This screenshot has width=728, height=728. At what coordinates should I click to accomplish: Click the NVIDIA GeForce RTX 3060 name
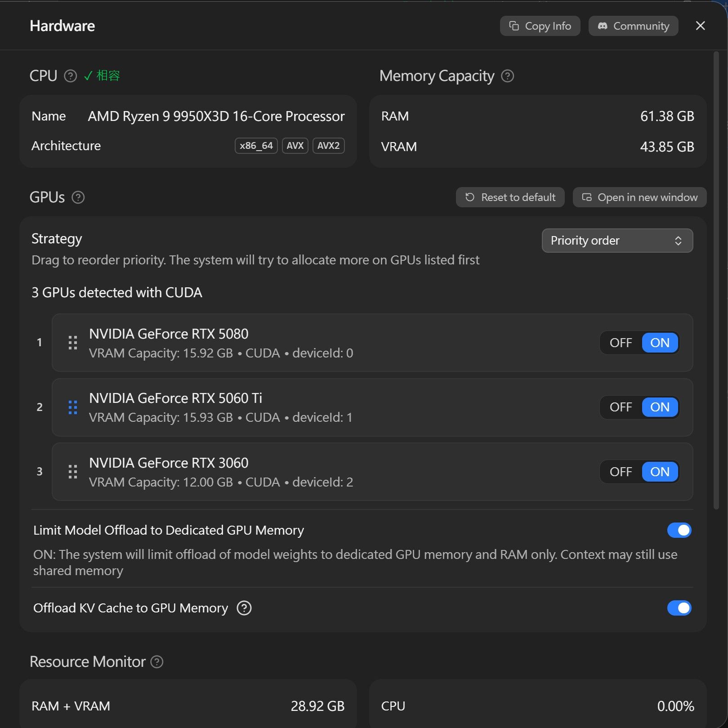(169, 463)
